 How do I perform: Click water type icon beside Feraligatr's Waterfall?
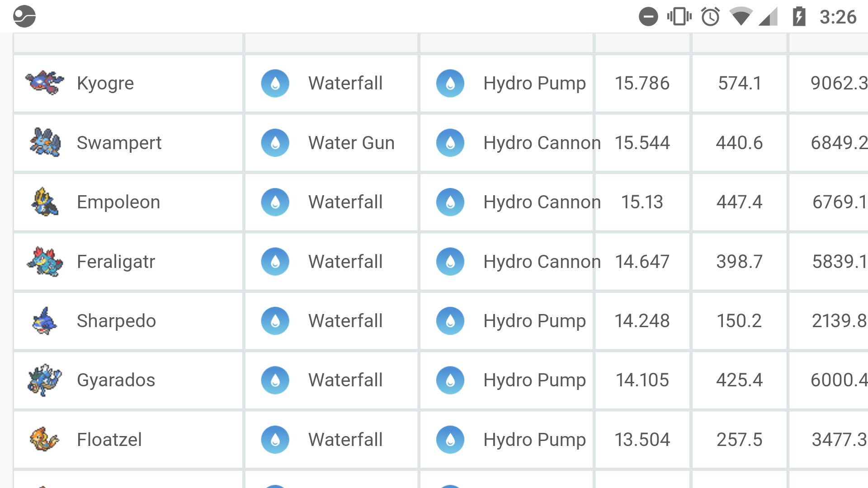click(x=275, y=262)
